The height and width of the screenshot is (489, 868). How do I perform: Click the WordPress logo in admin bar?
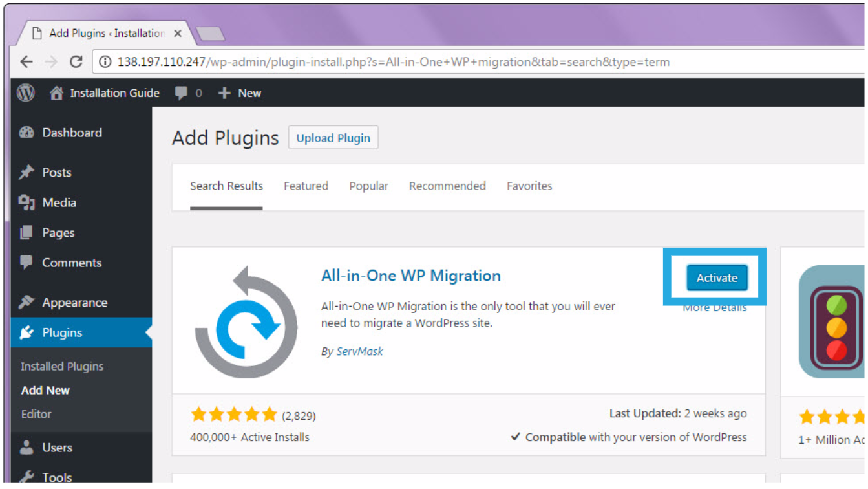[26, 93]
